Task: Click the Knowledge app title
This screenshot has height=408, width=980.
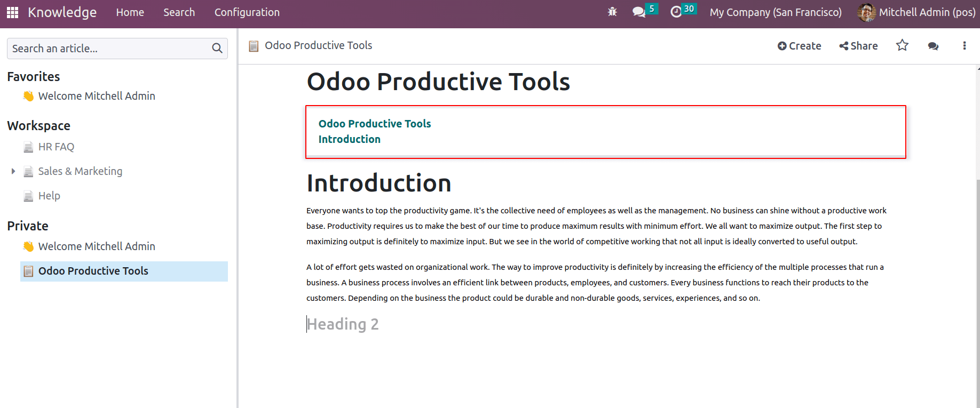Action: 62,12
